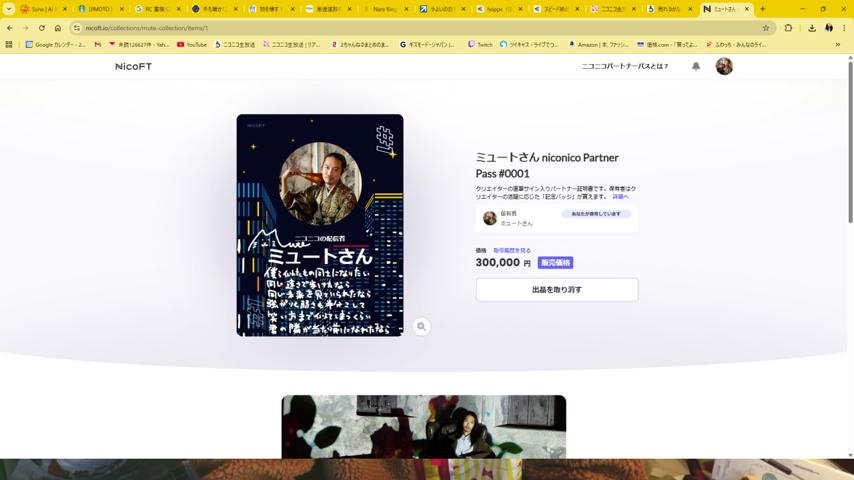Open the Amazon bookmark

(x=598, y=45)
